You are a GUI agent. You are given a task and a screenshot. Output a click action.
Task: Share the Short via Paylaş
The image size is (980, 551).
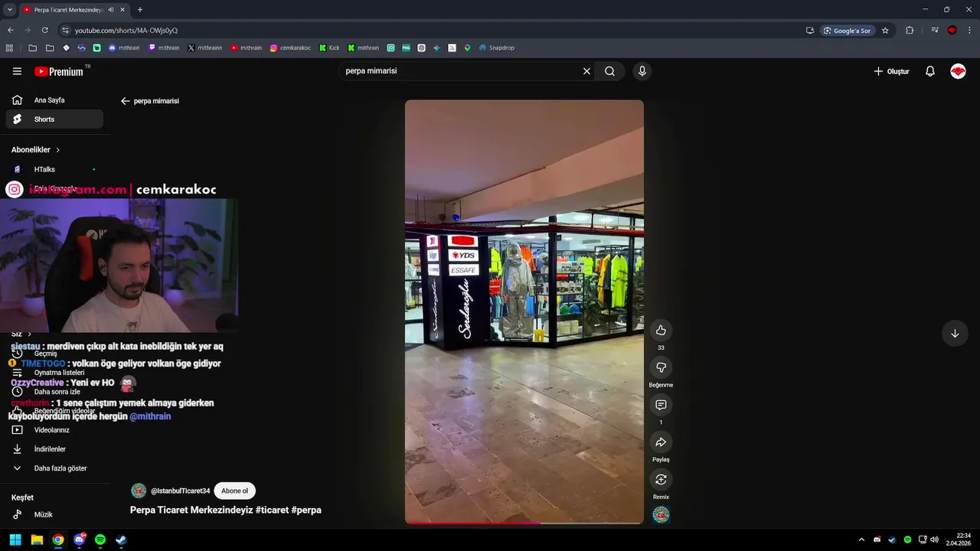coord(661,442)
